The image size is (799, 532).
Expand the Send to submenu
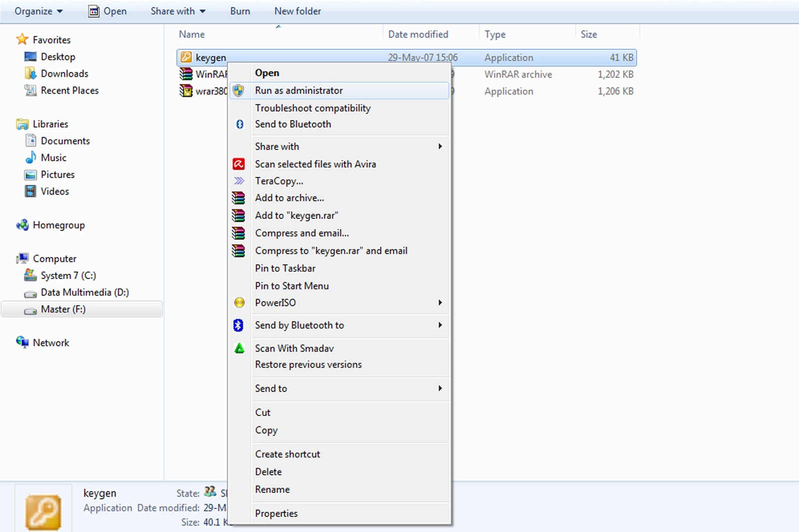tap(440, 388)
